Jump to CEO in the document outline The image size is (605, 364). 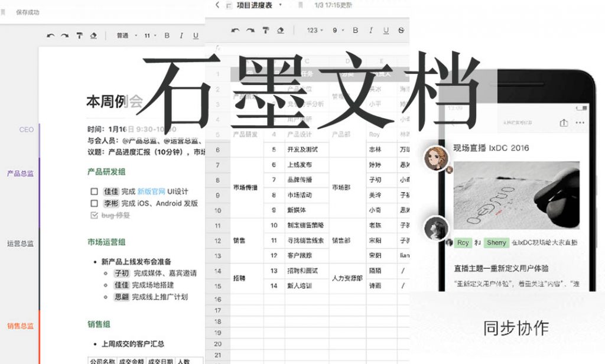pos(26,129)
